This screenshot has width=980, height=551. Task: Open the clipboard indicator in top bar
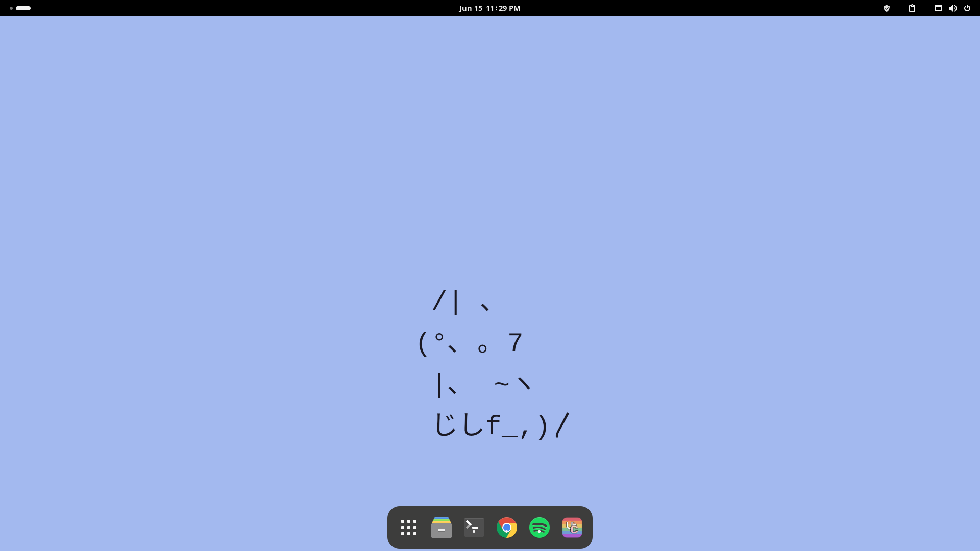[x=912, y=8]
